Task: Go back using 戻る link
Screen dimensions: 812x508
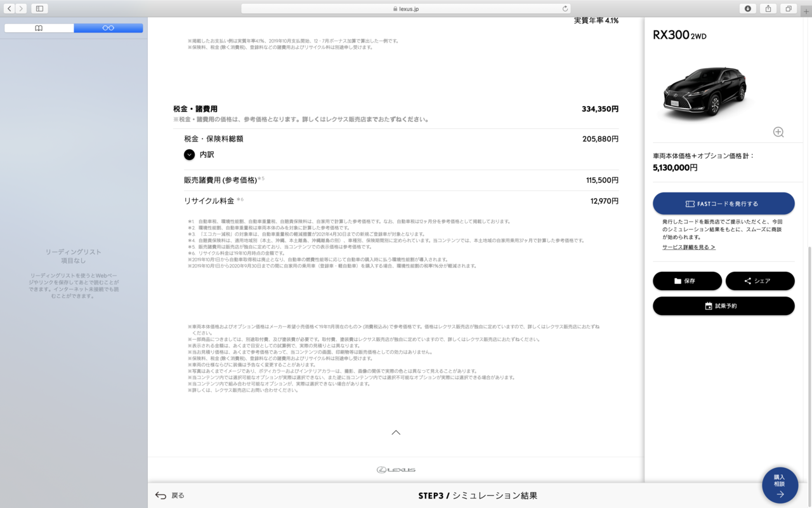Action: coord(170,495)
